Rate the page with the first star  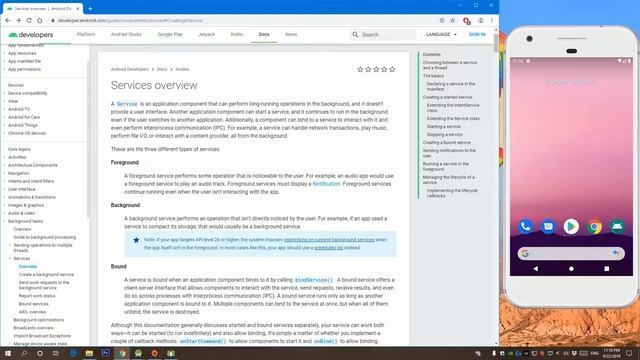(x=360, y=69)
